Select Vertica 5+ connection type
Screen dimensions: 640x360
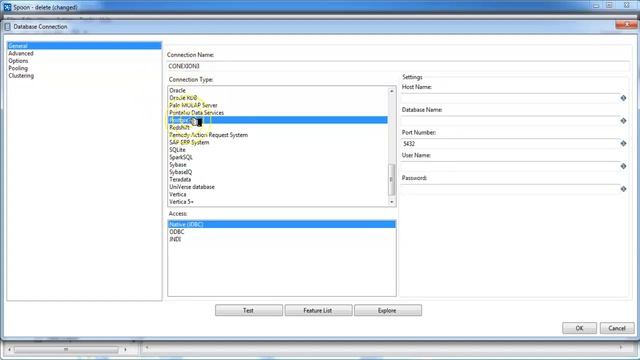coord(182,202)
